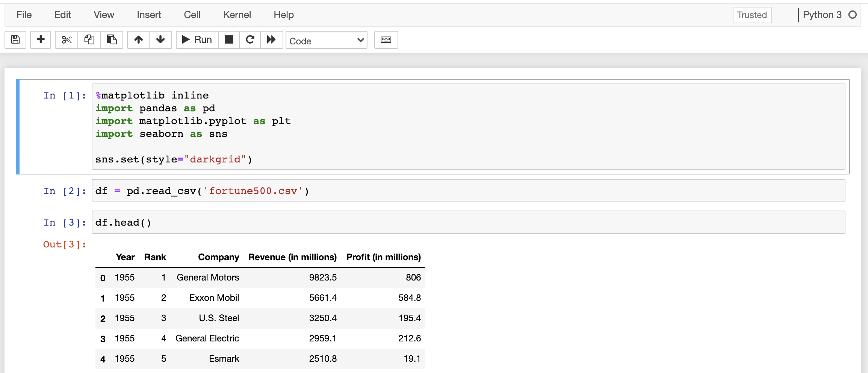Select the In [3] prompt label
Screen dimensions: 868x373
pos(65,223)
